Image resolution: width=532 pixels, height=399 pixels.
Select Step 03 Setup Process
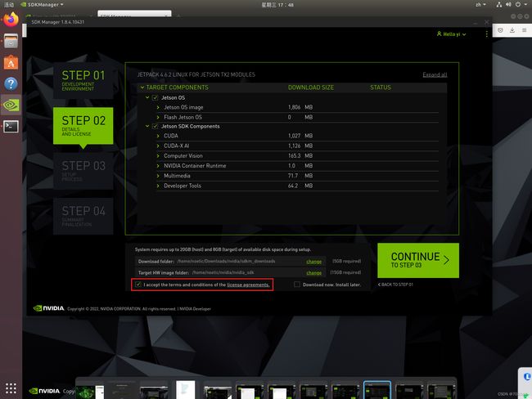(83, 171)
